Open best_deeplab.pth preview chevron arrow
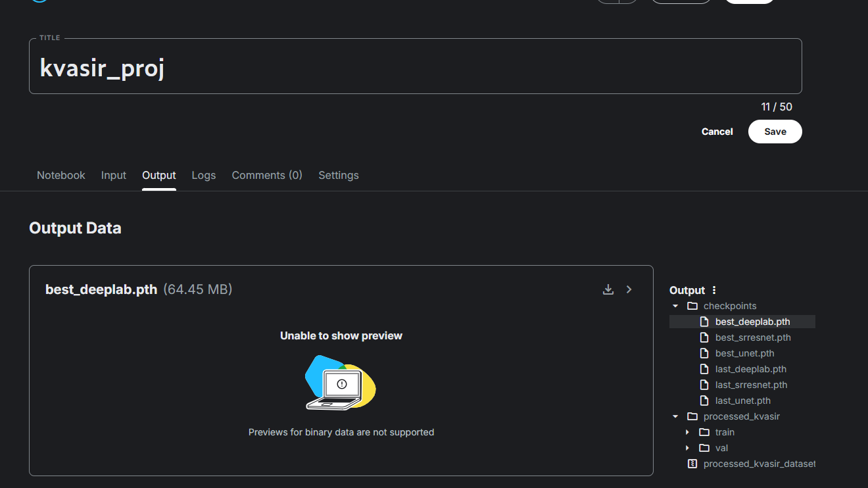The width and height of the screenshot is (868, 488). coord(629,289)
